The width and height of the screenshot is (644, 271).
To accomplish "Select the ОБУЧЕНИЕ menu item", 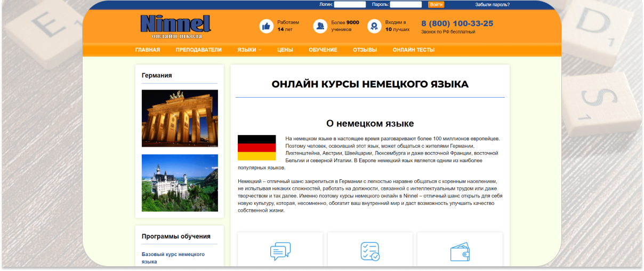I will point(323,50).
